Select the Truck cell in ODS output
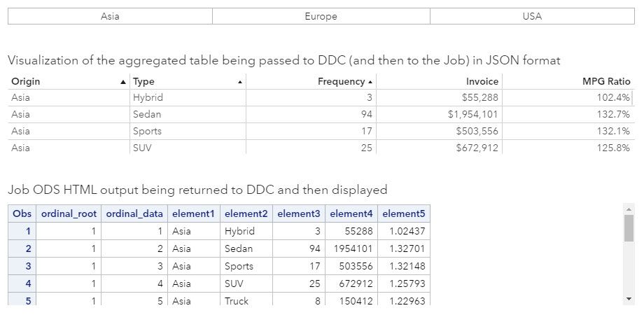The image size is (644, 315). point(237,301)
